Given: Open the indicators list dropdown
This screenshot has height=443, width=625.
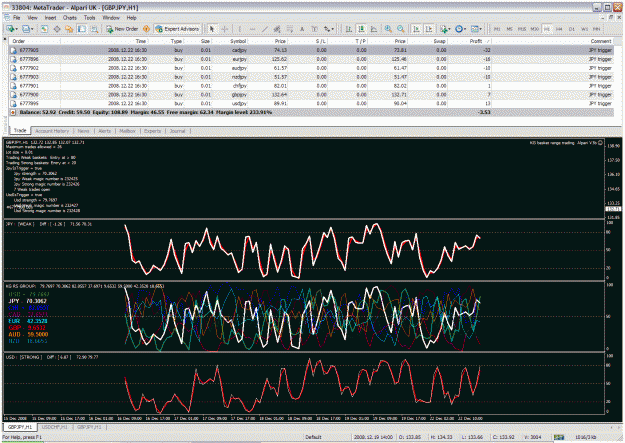Looking at the screenshot, I should click(445, 29).
